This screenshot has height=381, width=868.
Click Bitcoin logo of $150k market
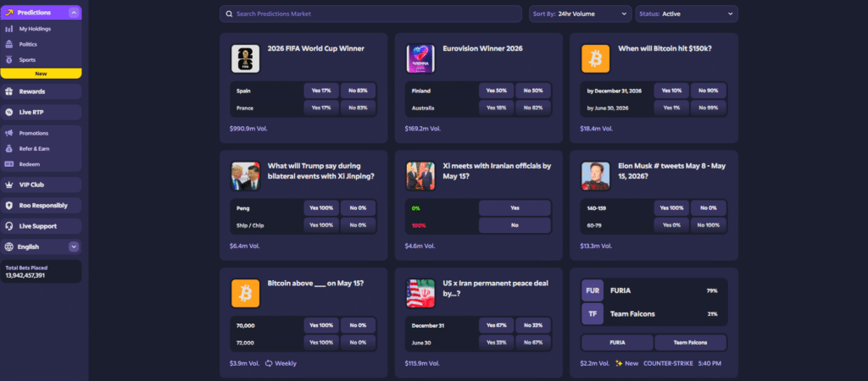point(595,58)
